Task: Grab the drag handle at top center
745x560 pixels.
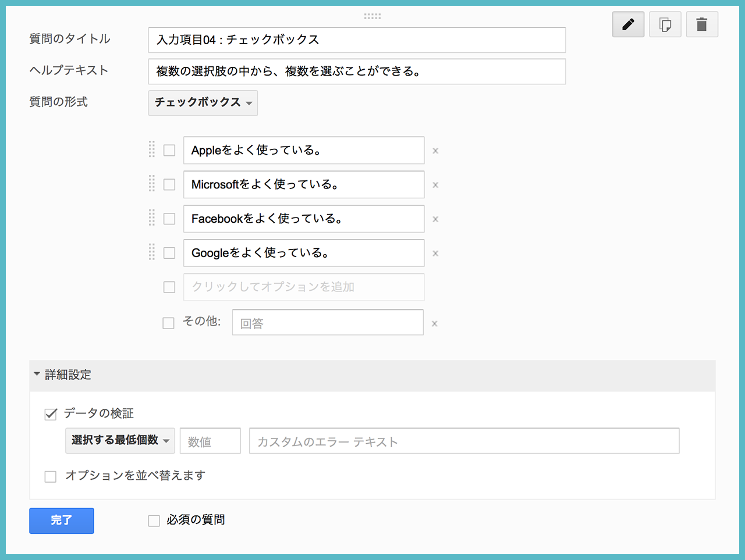Action: coord(372,16)
